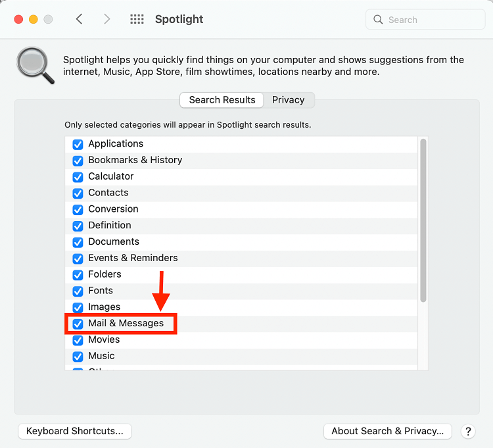493x448 pixels.
Task: Minimize the window with yellow button
Action: pos(34,19)
